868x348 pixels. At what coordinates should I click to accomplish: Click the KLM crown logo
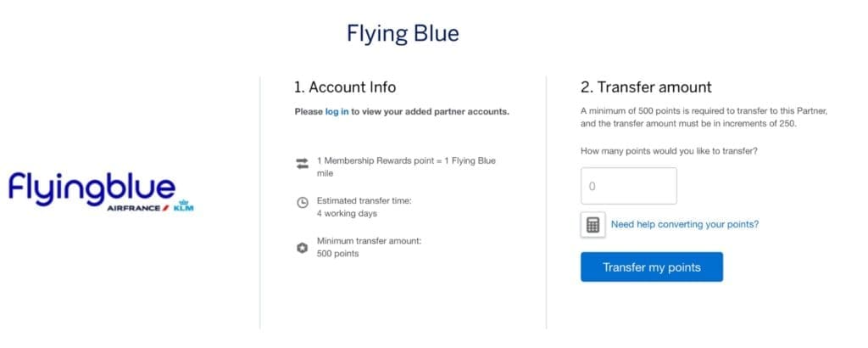184,207
